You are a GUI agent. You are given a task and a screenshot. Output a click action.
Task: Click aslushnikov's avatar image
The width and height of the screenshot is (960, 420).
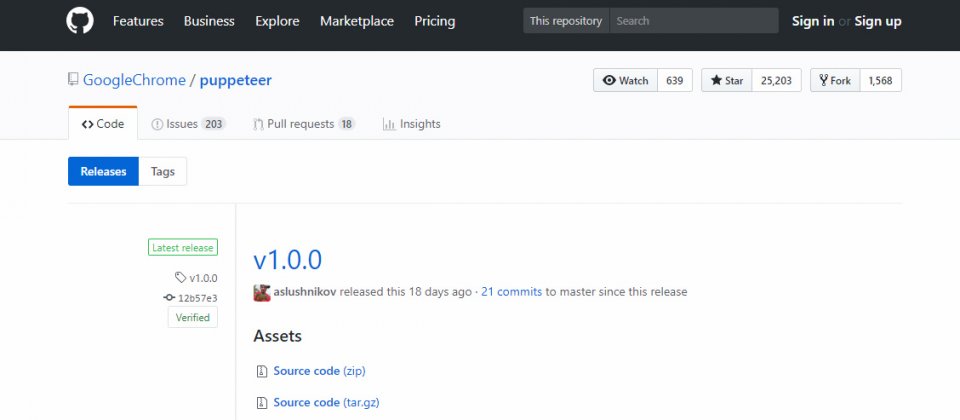pos(262,293)
